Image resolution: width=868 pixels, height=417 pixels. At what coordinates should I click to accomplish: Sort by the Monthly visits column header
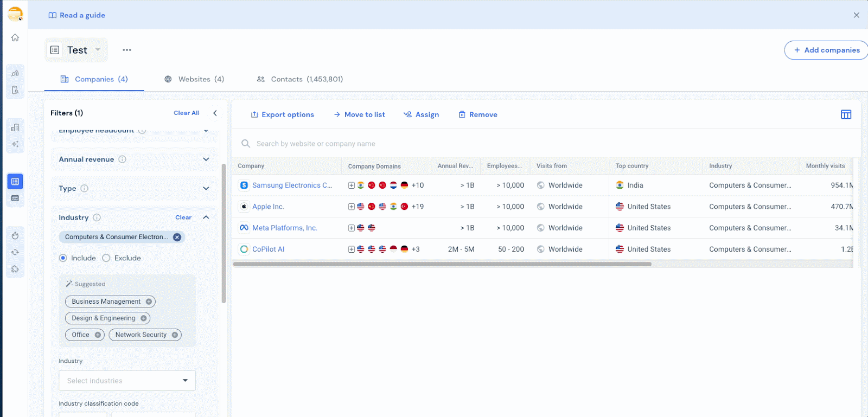[826, 166]
